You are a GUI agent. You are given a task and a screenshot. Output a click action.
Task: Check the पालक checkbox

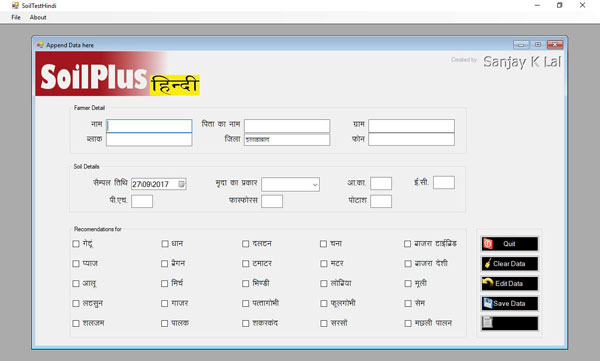tap(165, 323)
